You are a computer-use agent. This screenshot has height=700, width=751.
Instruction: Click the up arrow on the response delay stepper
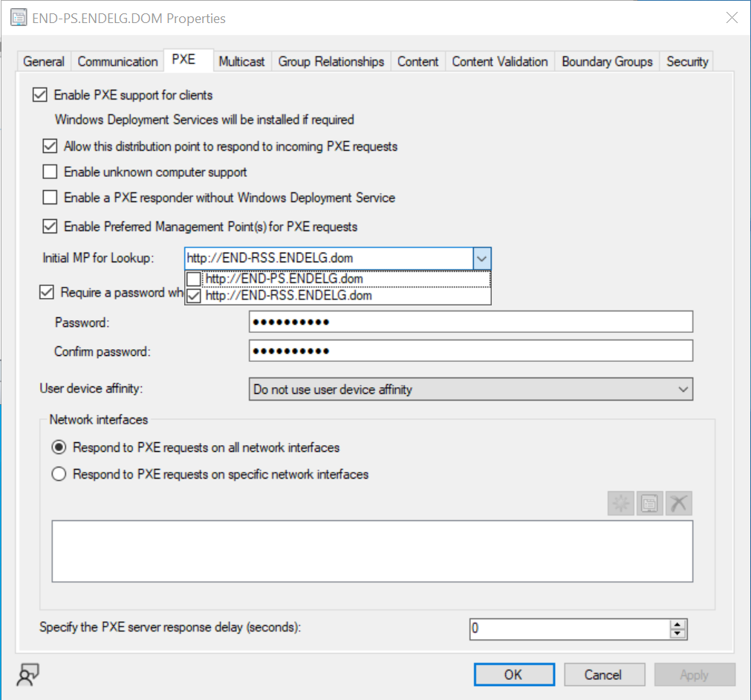click(677, 624)
